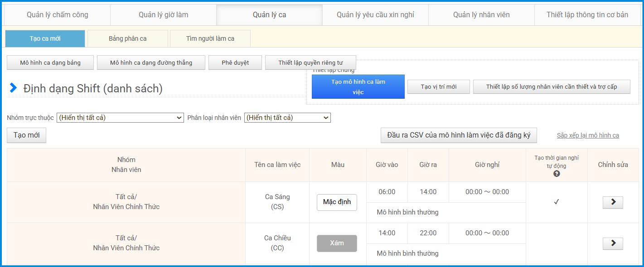Open Mô hình ca dạng đường thẳng view
644x267 pixels.
pyautogui.click(x=151, y=63)
